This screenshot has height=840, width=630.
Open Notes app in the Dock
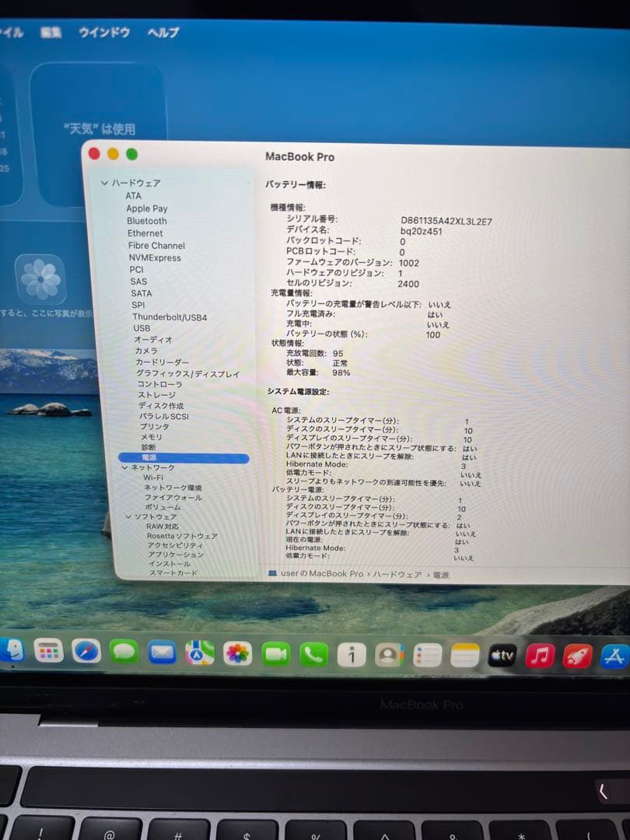click(x=464, y=656)
